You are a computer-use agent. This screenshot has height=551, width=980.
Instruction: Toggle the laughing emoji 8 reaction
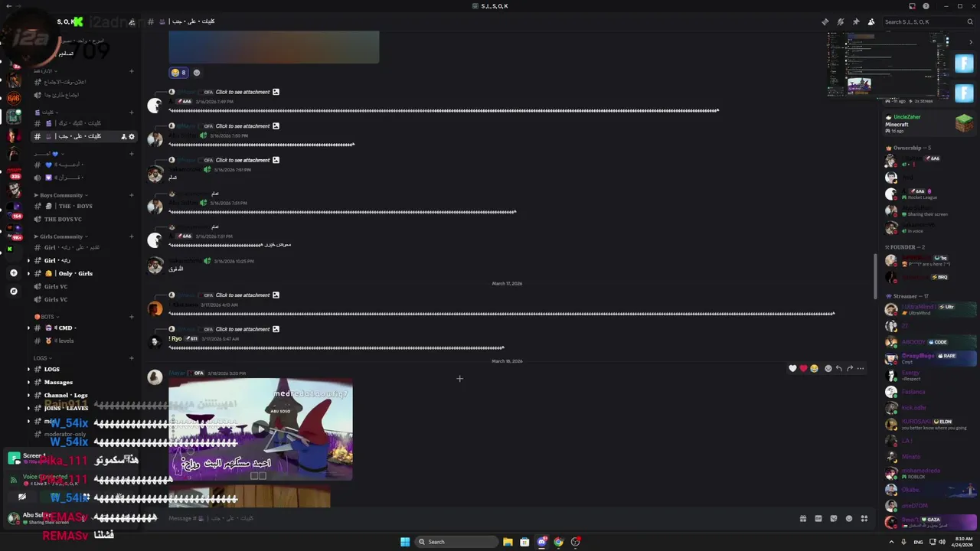[x=178, y=73]
